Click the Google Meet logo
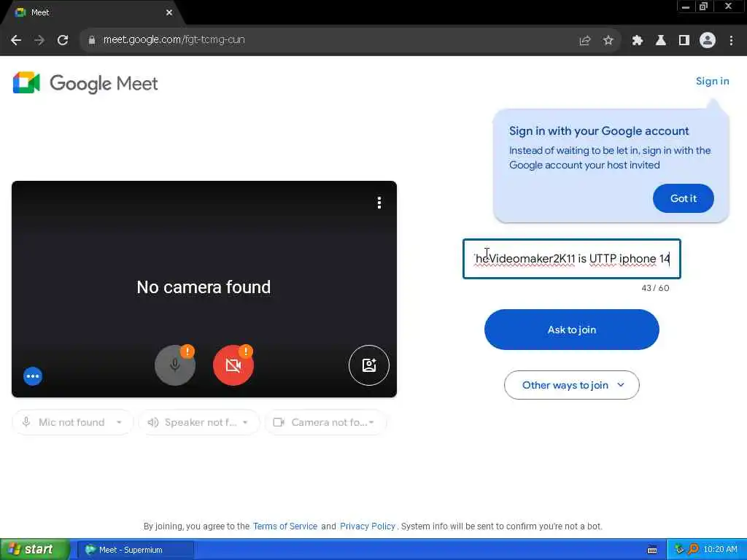This screenshot has height=560, width=747. coord(85,83)
